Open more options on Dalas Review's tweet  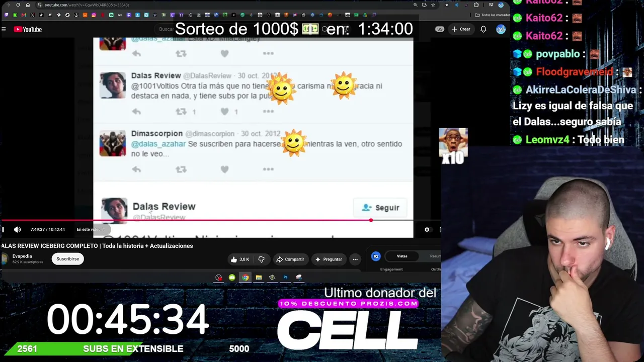tap(268, 112)
